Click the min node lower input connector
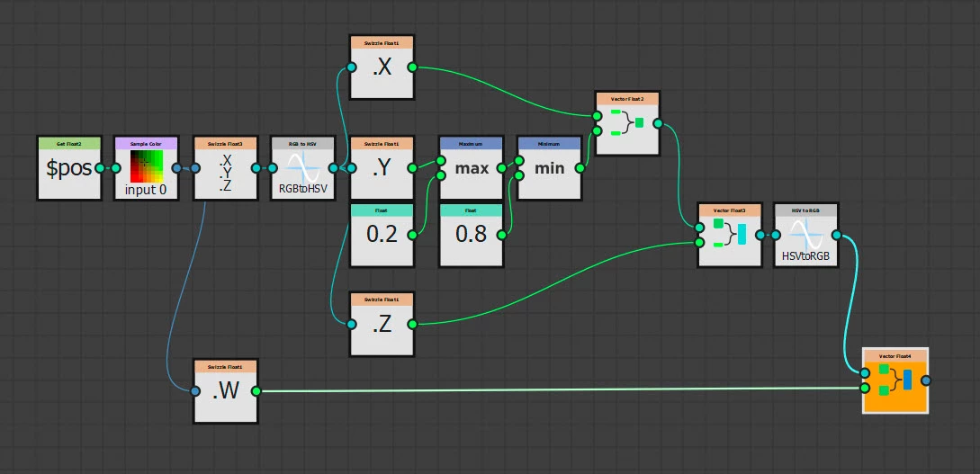This screenshot has width=980, height=474. pyautogui.click(x=519, y=175)
